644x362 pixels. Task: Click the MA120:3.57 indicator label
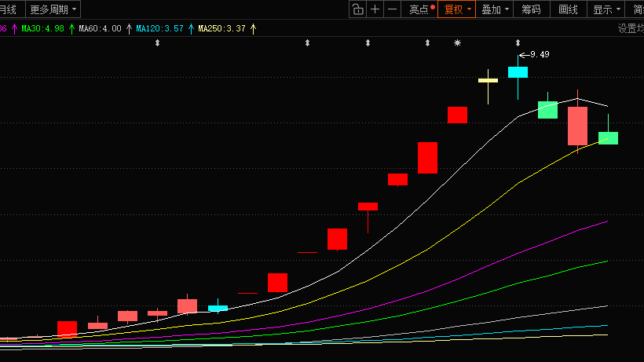click(x=159, y=28)
